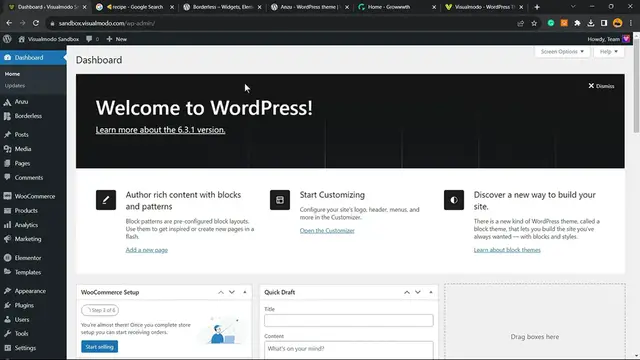Collapse the WooCommerce Setup widget

(245, 292)
